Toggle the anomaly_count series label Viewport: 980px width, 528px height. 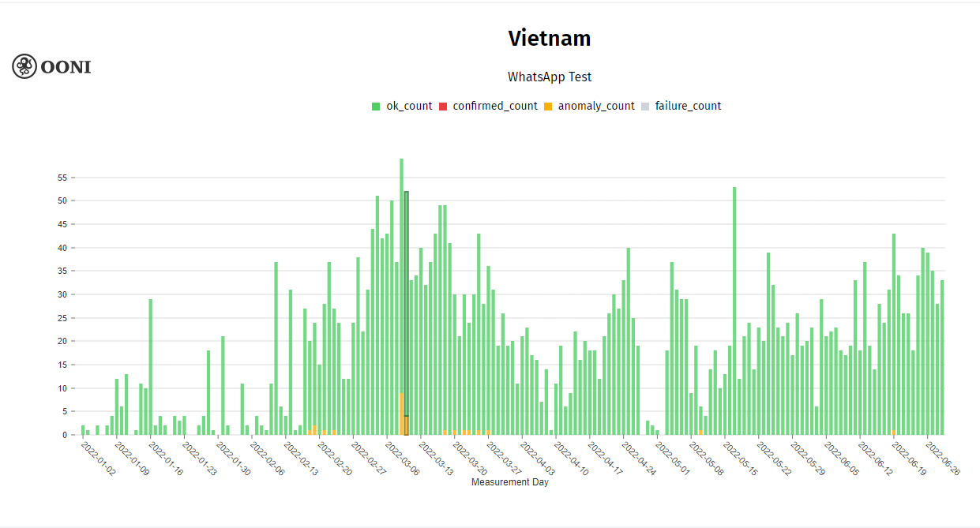click(x=596, y=106)
